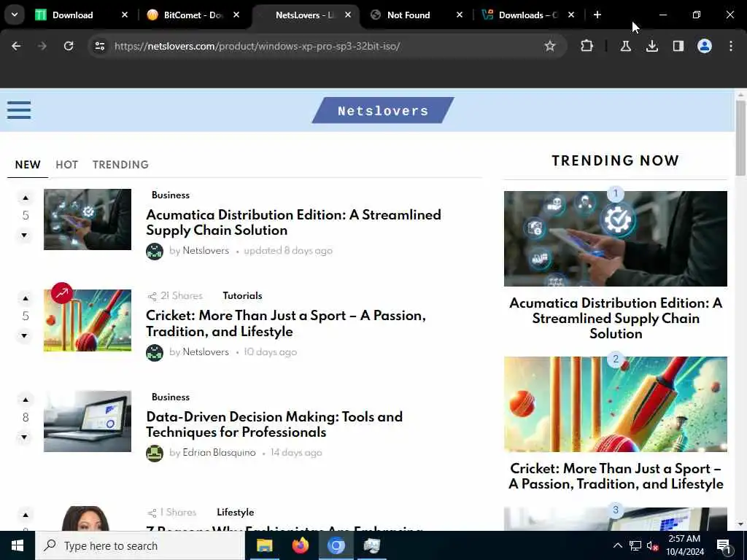Viewport: 747px width, 560px height.
Task: Open the Windows Start menu
Action: point(18,545)
